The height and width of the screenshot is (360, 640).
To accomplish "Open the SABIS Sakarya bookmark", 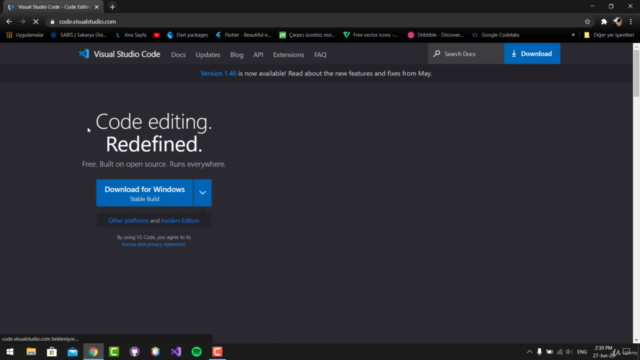I will [79, 35].
